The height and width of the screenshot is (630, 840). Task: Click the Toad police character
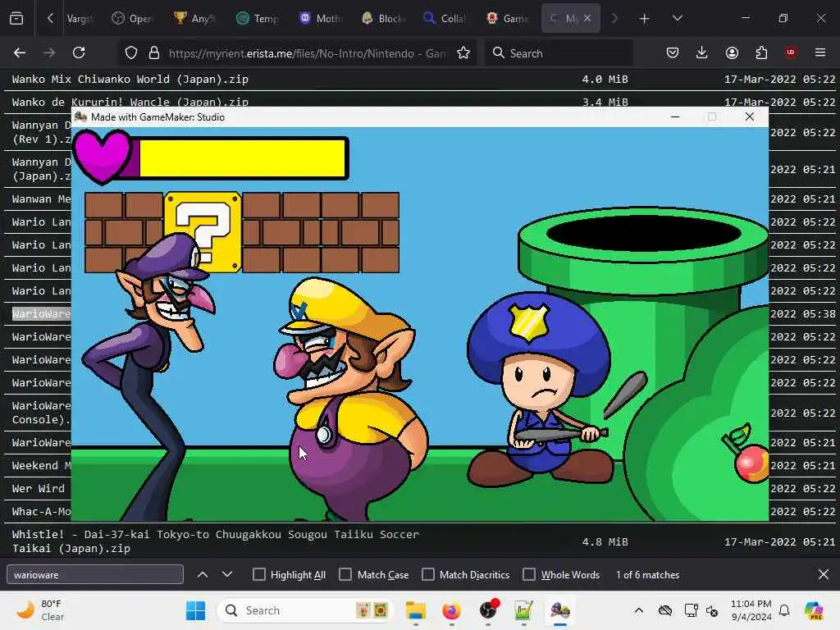(x=541, y=388)
